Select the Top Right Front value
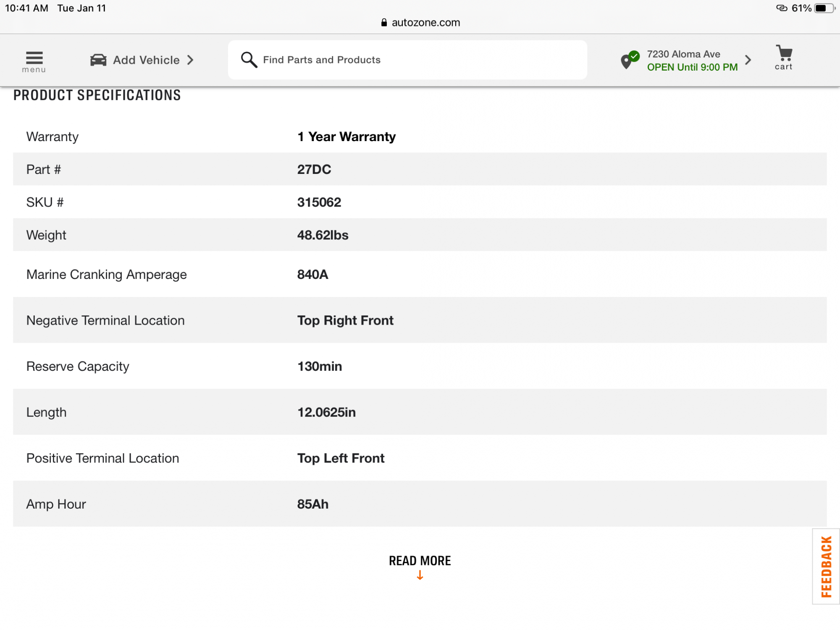This screenshot has height=630, width=840. [345, 320]
